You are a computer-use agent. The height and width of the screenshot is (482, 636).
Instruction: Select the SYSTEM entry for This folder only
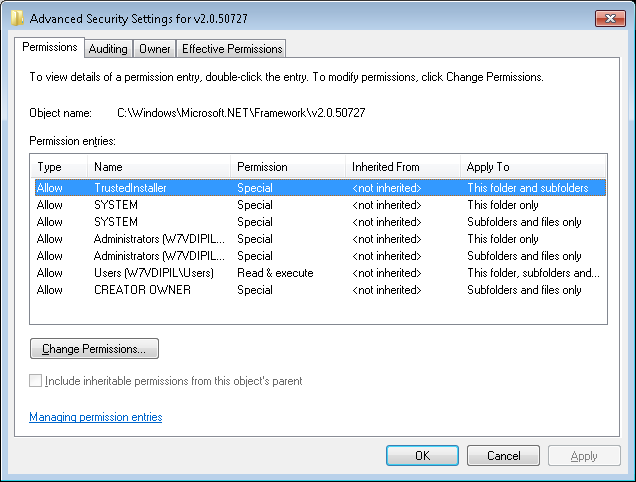point(116,205)
